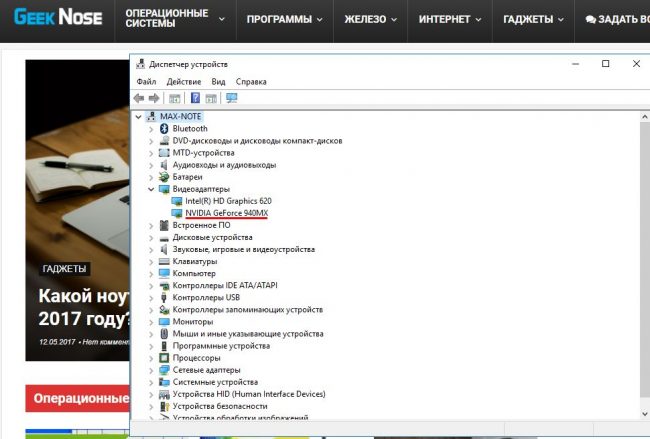Expand the Программные устройства category
650x439 pixels.
point(151,346)
